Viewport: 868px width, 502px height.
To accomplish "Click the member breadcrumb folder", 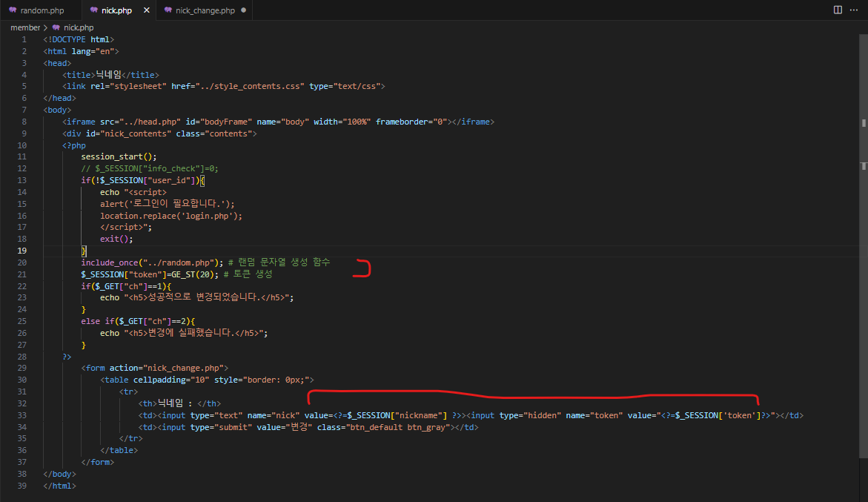I will point(25,27).
